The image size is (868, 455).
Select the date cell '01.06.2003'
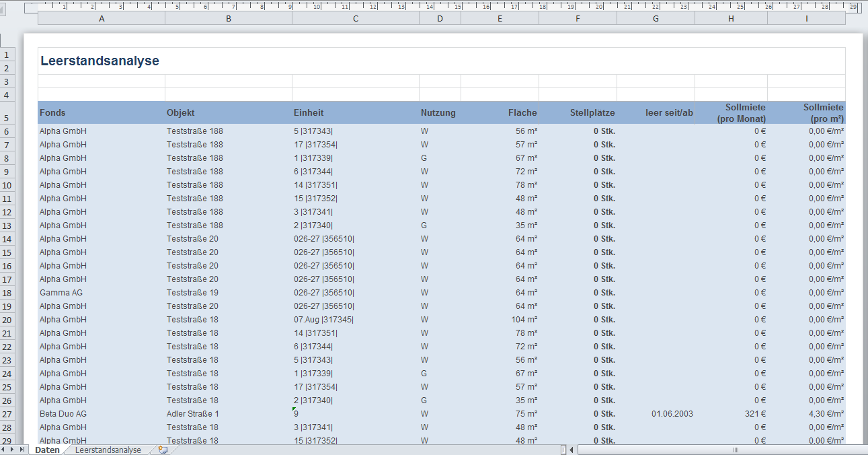[656, 414]
